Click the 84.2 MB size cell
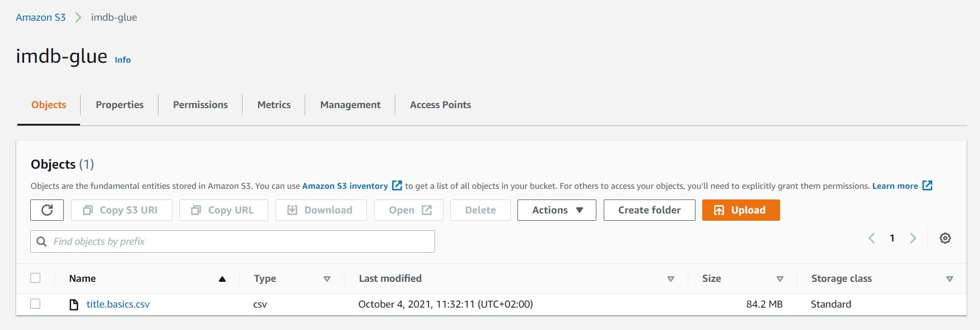980x330 pixels. coord(764,304)
